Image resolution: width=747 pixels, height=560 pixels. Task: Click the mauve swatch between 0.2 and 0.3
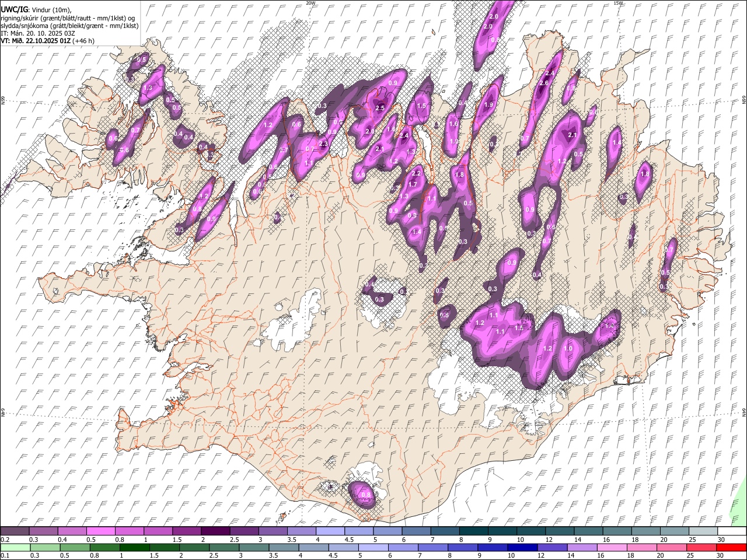(15, 531)
